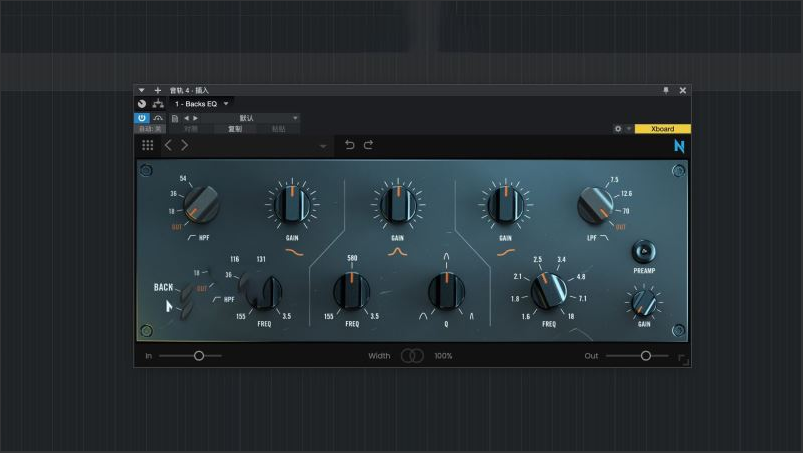This screenshot has height=453, width=803.
Task: Click the blue N logo icon
Action: pyautogui.click(x=679, y=146)
